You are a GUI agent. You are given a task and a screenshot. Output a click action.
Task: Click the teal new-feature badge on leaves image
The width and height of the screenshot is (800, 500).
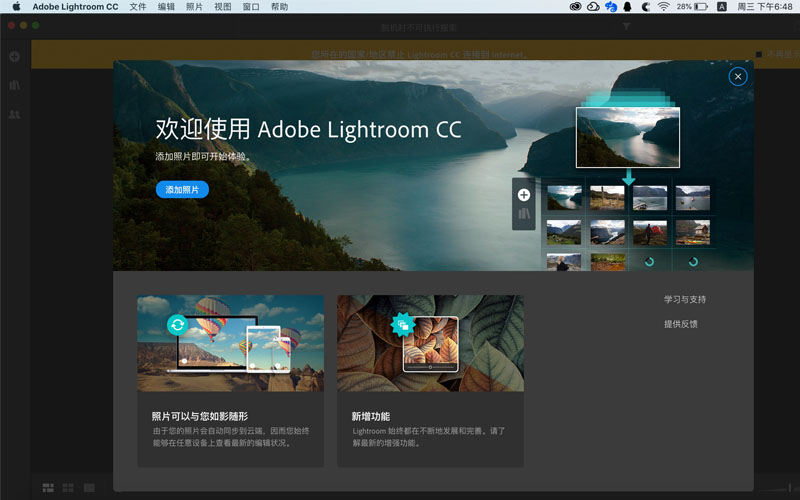tap(403, 324)
